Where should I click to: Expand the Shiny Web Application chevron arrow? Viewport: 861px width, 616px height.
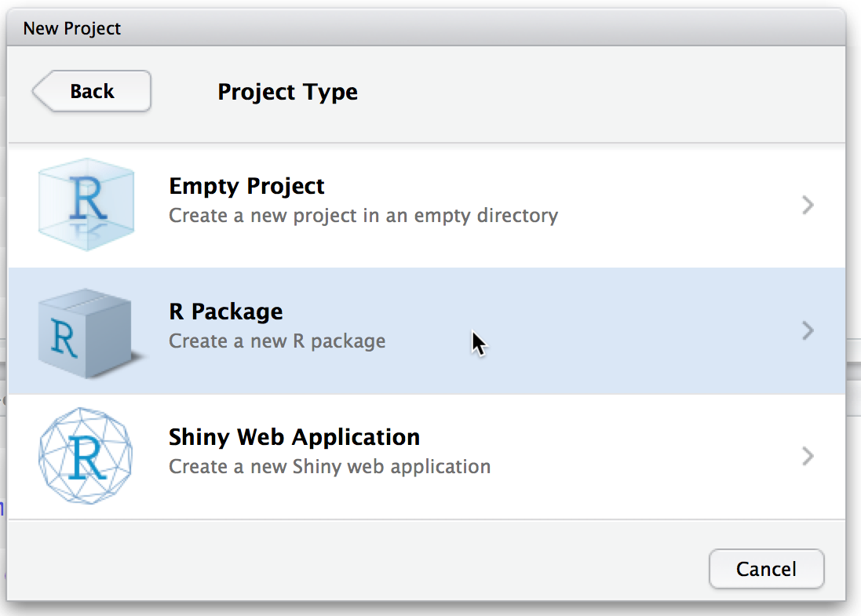click(808, 457)
